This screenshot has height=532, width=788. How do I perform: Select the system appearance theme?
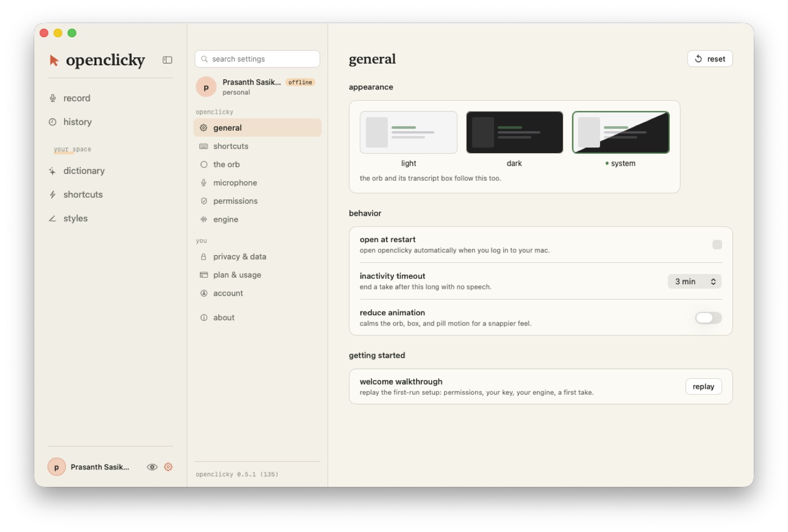tap(621, 132)
